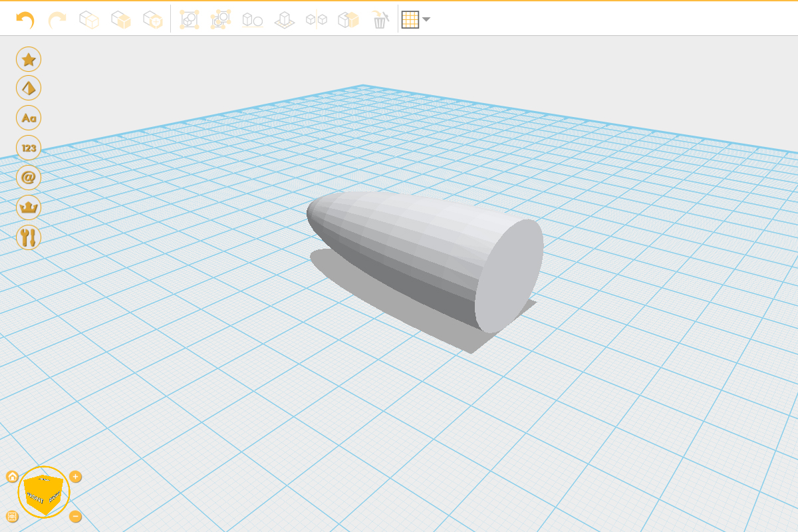Zoom in with the plus button
The image size is (798, 532).
76,476
